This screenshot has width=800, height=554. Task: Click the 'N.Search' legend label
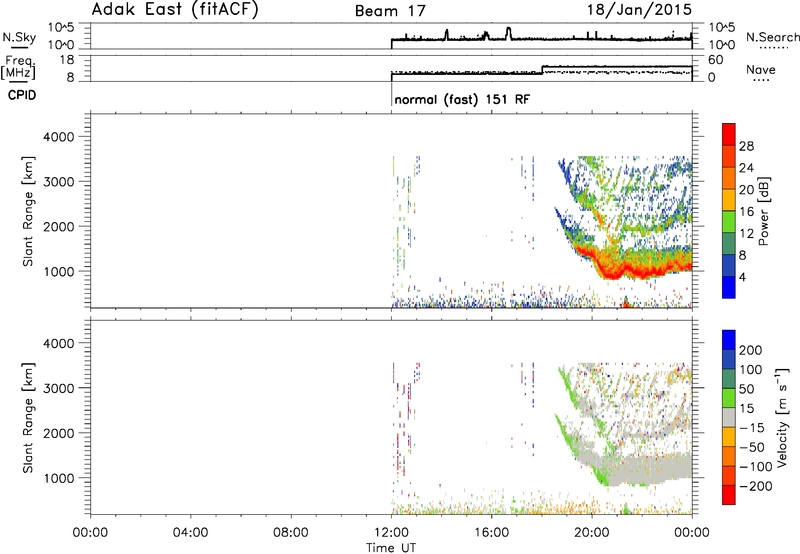pos(772,37)
